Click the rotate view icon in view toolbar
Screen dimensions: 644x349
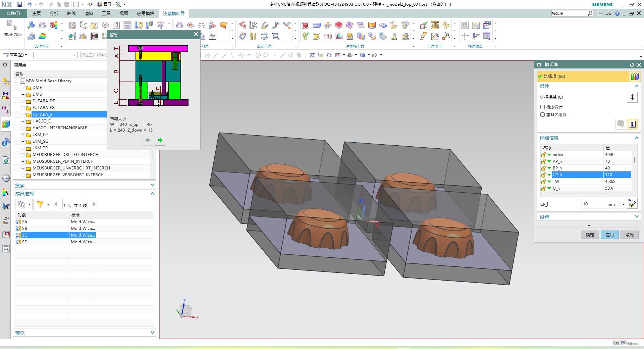pos(329,55)
